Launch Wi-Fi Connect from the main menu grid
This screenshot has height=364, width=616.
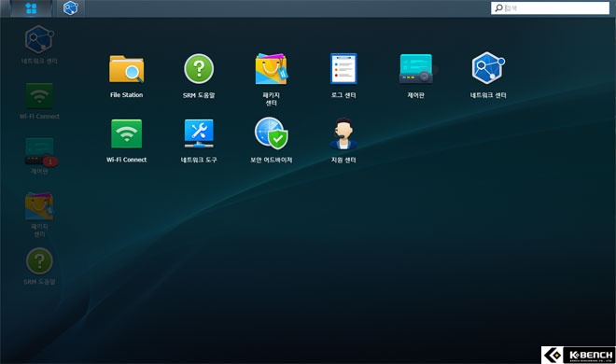127,133
